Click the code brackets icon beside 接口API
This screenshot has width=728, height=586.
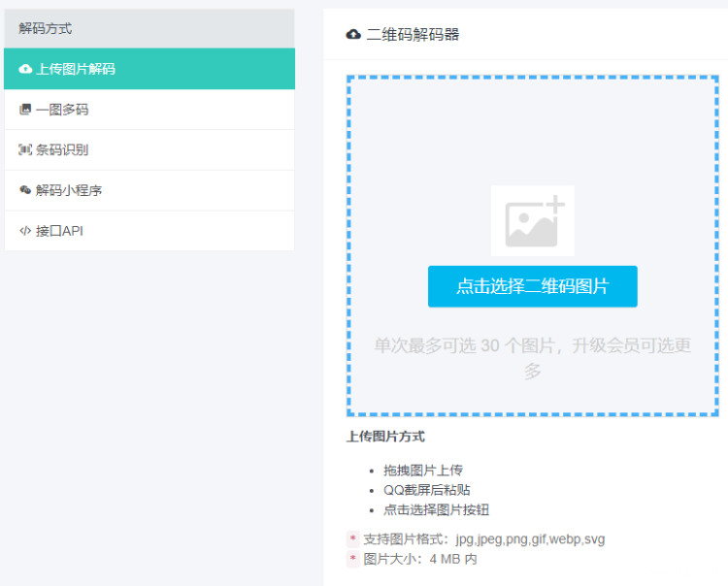[x=25, y=231]
